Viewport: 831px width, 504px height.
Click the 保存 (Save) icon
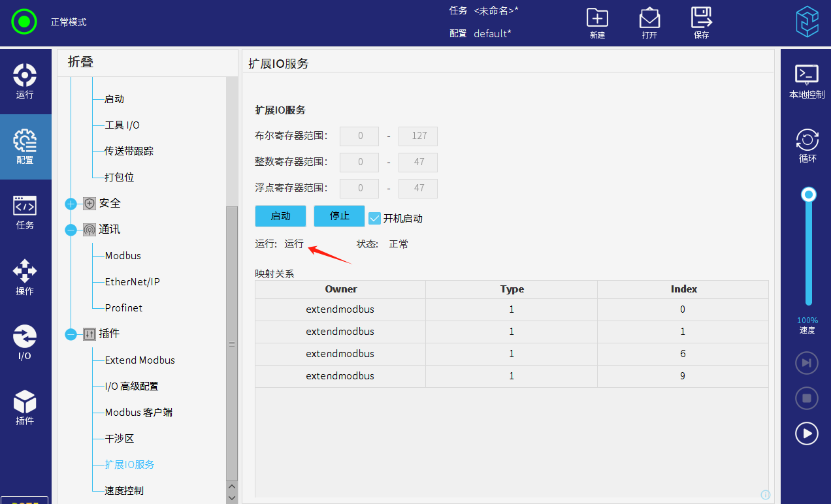click(702, 23)
